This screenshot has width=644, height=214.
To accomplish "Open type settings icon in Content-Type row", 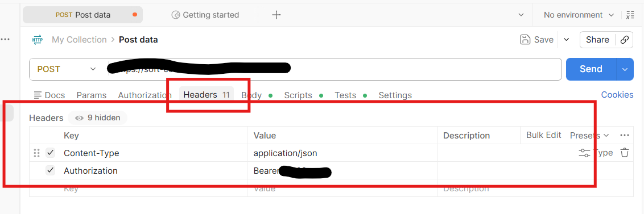I will [x=584, y=153].
